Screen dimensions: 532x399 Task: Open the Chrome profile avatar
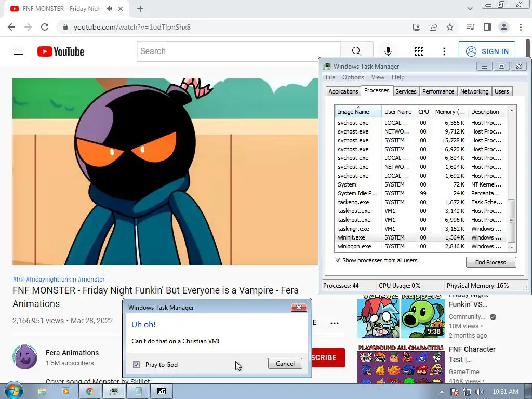click(504, 27)
